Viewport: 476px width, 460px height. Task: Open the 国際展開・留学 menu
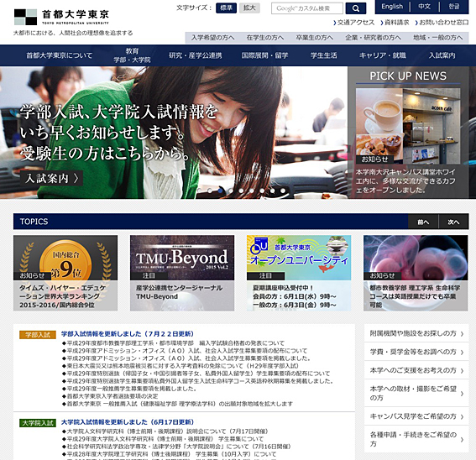click(x=264, y=55)
